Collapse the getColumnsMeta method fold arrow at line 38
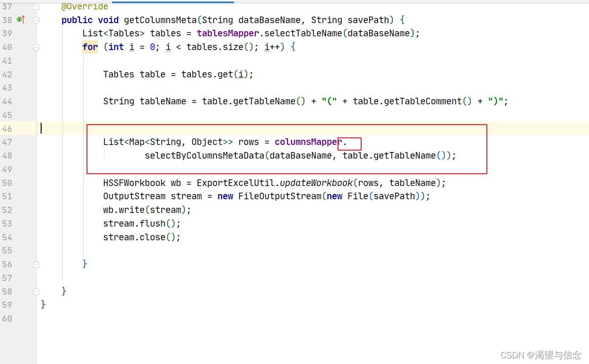This screenshot has width=589, height=364. click(36, 20)
